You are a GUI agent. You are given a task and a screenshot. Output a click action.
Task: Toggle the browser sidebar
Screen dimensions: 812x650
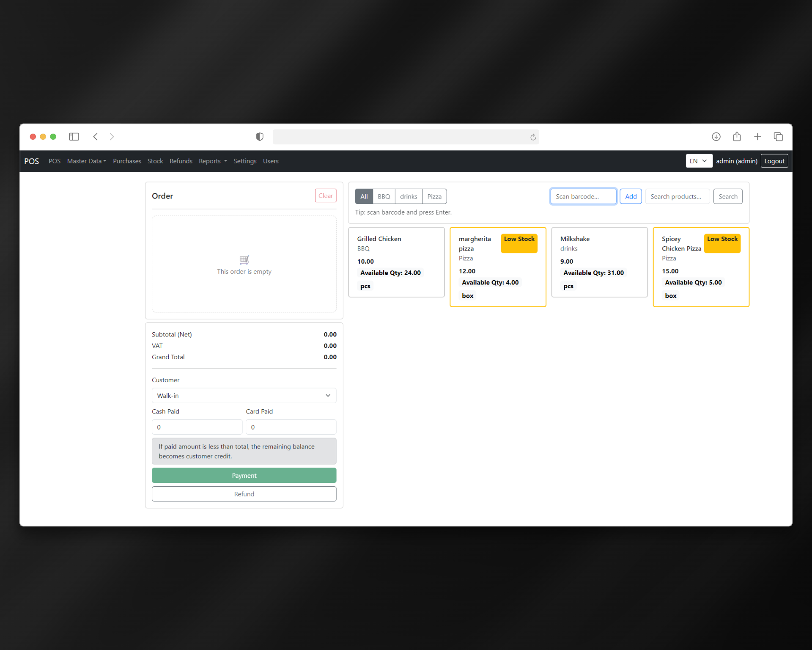[x=74, y=136]
